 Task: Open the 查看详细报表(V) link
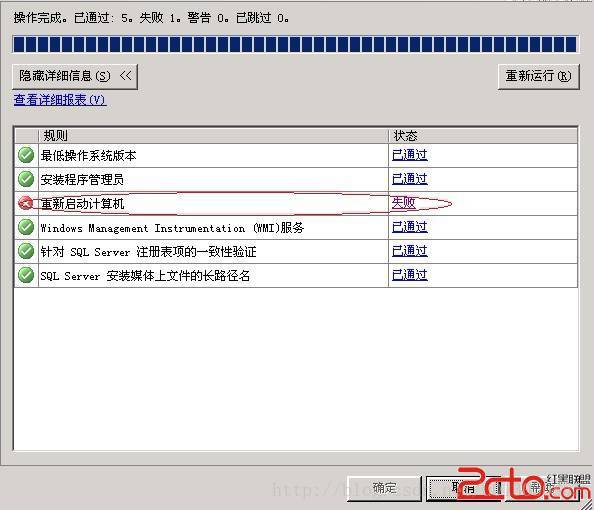(60, 100)
